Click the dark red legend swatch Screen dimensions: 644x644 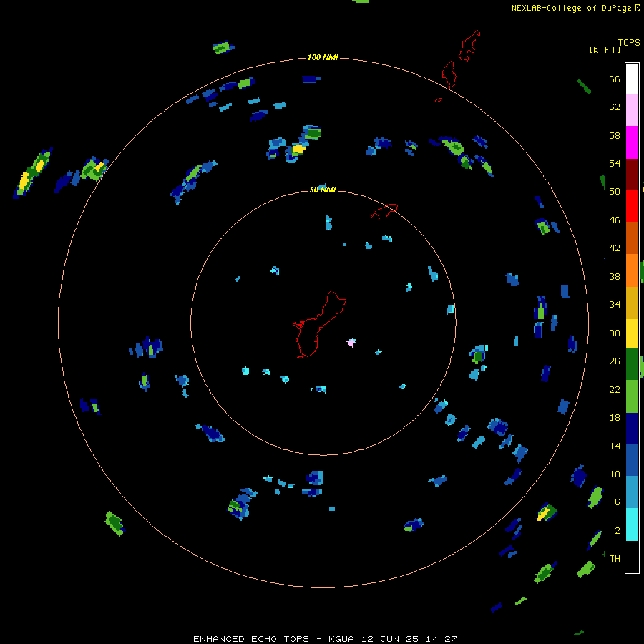coord(632,175)
